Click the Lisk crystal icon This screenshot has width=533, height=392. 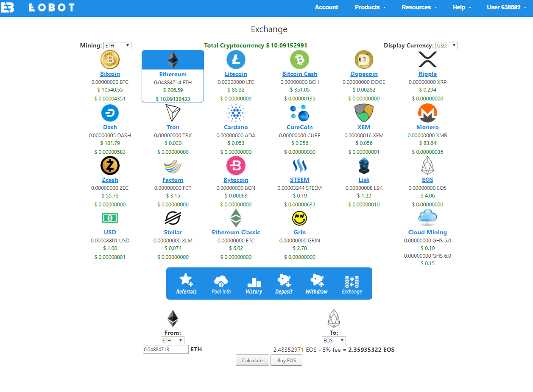pos(364,166)
